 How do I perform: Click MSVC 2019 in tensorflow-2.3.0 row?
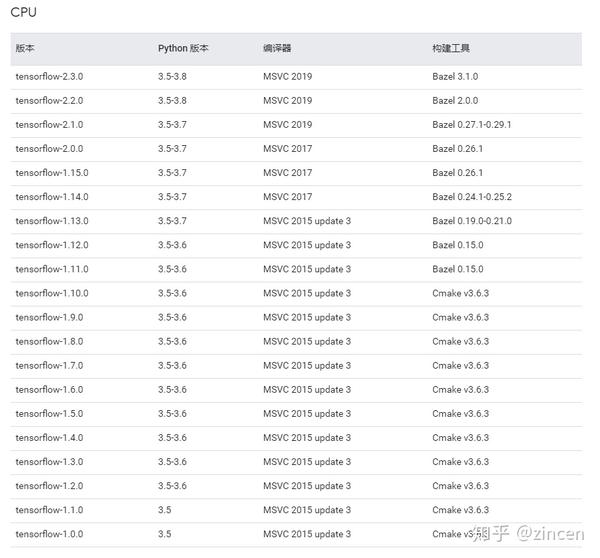[x=287, y=77]
